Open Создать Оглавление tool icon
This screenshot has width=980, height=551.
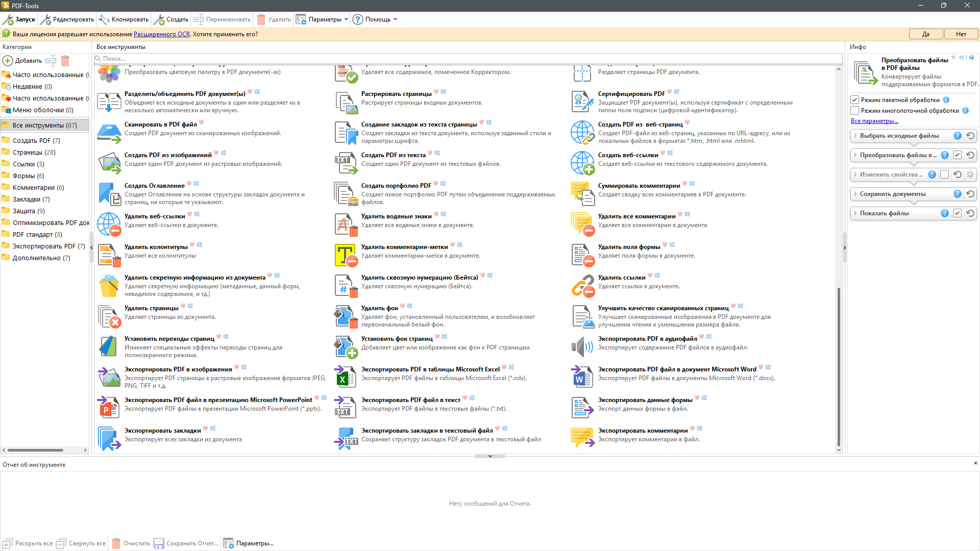point(109,194)
